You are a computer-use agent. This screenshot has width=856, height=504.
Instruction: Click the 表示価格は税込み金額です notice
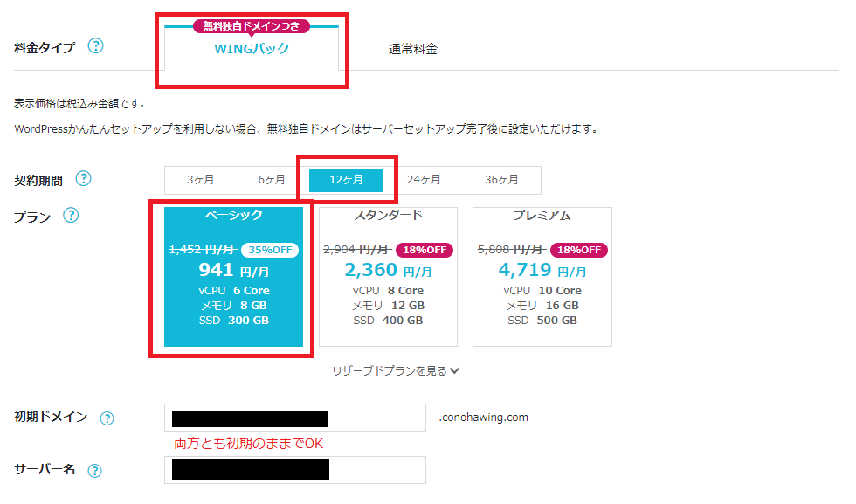tap(79, 103)
